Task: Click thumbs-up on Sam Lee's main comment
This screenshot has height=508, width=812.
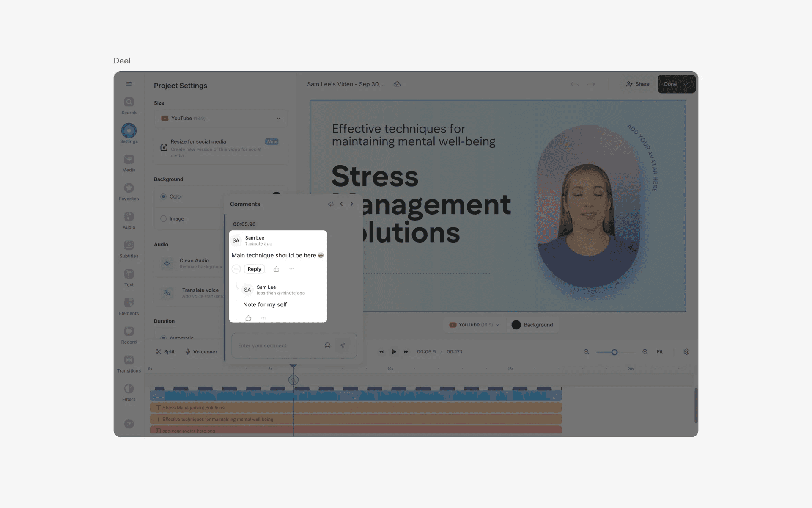Action: tap(276, 269)
